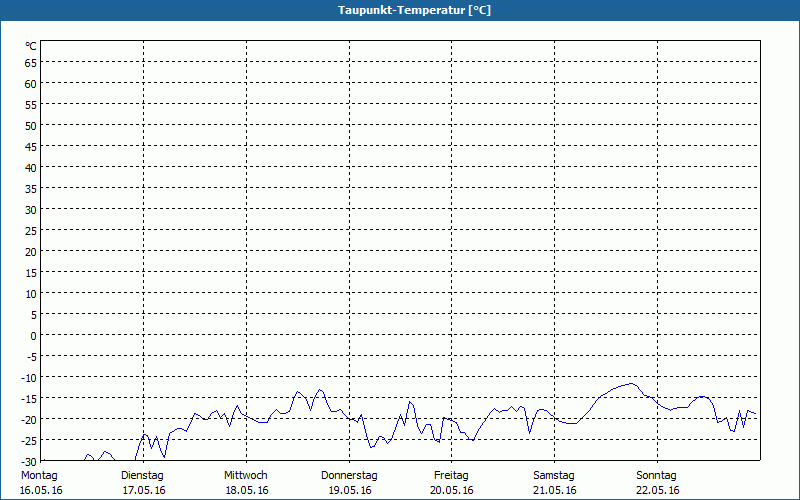Click the Taupunkt-Temperatur chart title
The width and height of the screenshot is (800, 500).
[x=400, y=10]
